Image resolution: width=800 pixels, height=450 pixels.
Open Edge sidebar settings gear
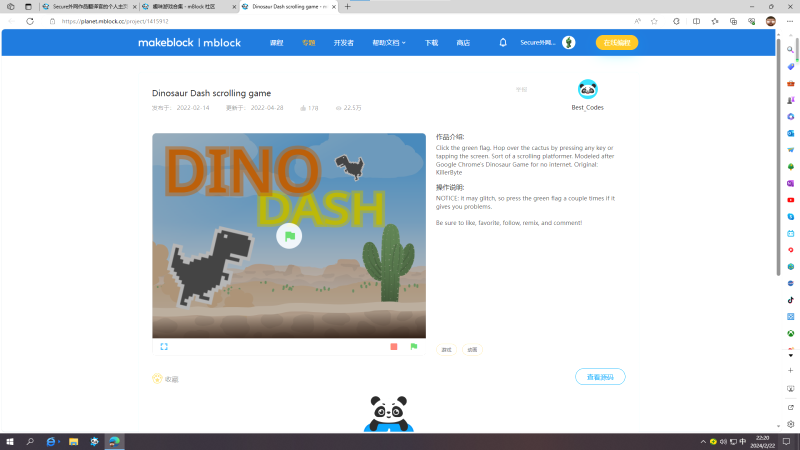790,424
